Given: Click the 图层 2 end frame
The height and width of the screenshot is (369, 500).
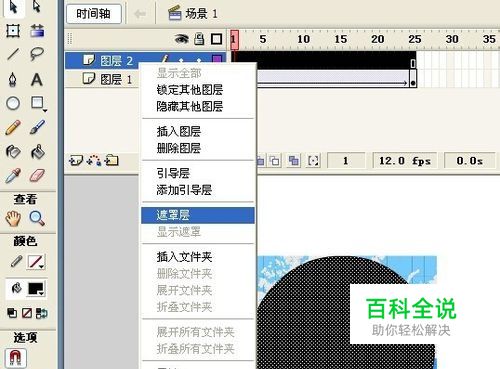Looking at the screenshot, I should (x=413, y=60).
